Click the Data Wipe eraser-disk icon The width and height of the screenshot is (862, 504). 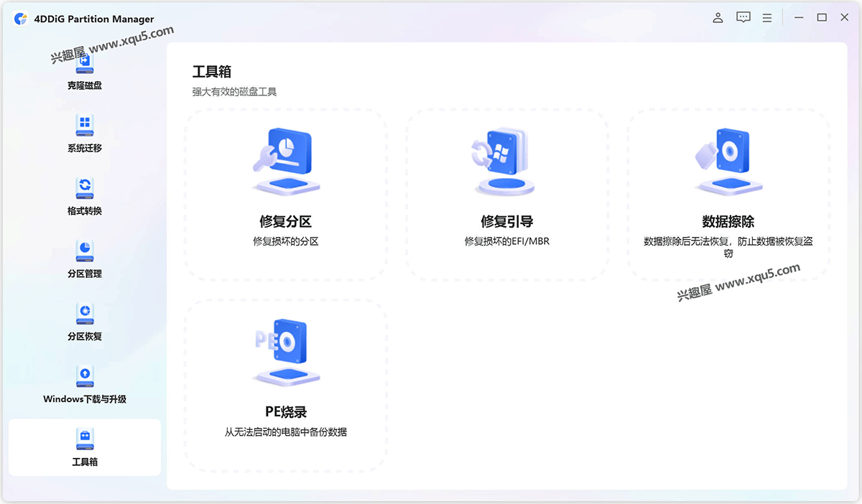tap(728, 162)
